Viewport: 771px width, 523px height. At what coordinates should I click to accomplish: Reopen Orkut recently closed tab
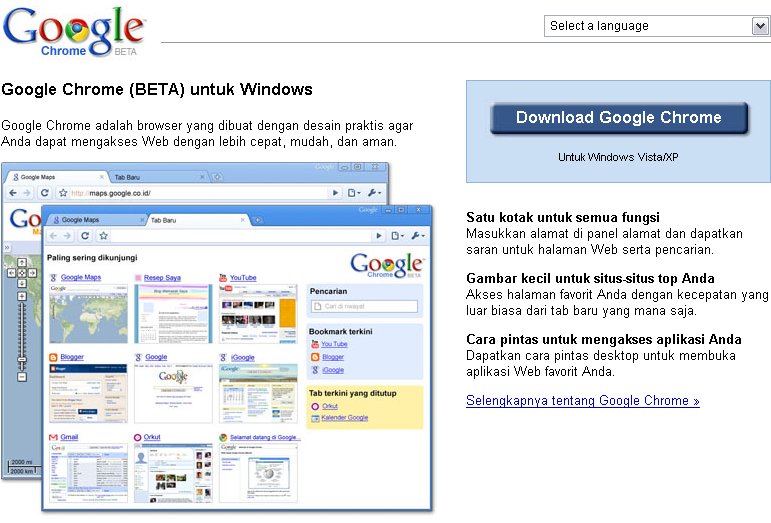(x=330, y=406)
